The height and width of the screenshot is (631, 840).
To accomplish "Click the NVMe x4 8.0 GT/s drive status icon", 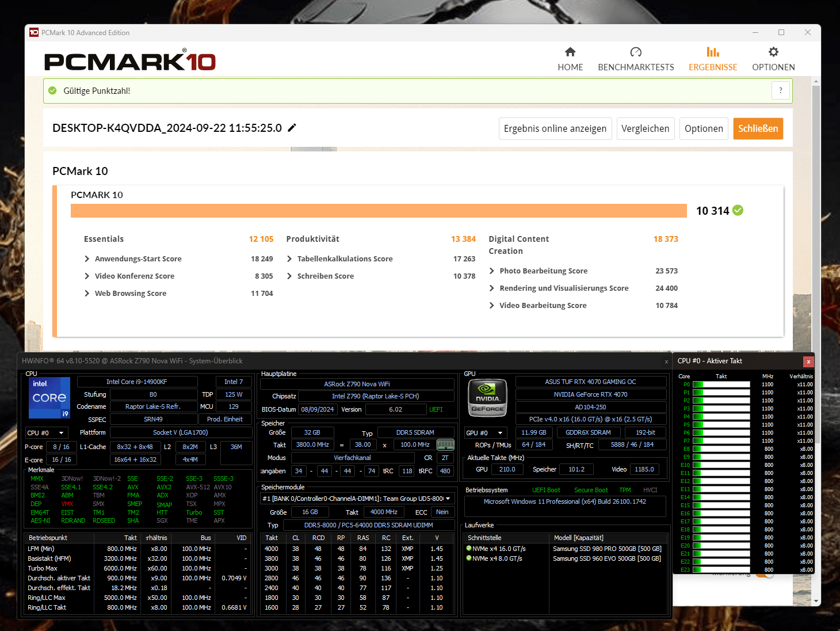I will pos(469,558).
